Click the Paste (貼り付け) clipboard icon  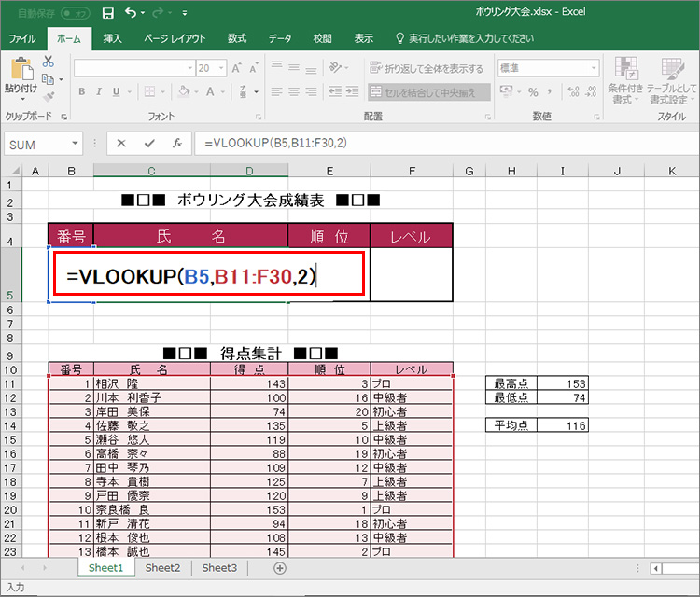coord(21,75)
